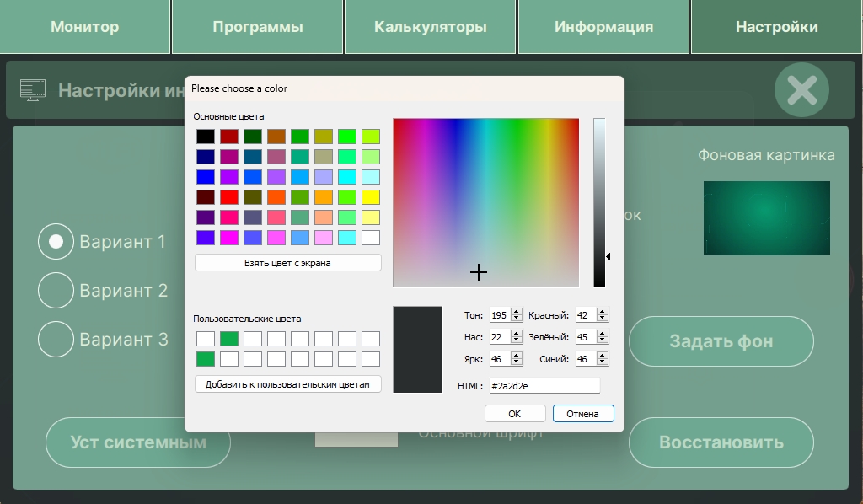Open the green background picture thumbnail

tap(767, 218)
